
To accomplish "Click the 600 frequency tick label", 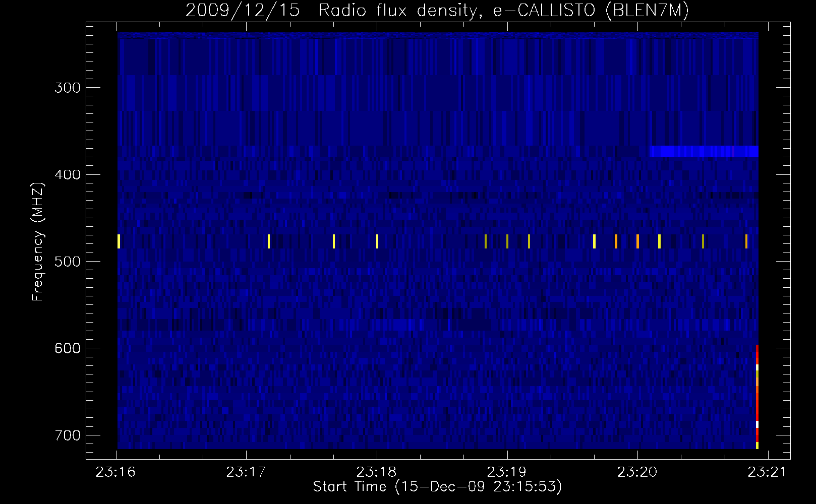I will click(67, 348).
